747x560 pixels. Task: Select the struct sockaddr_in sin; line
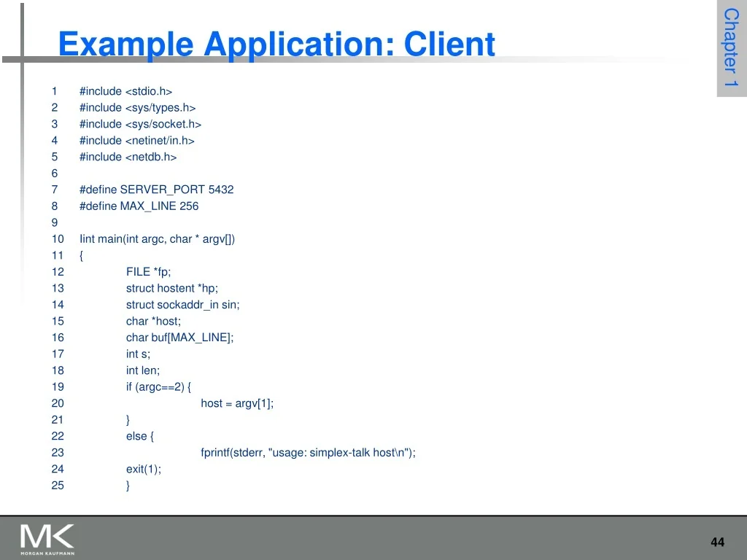pos(182,305)
